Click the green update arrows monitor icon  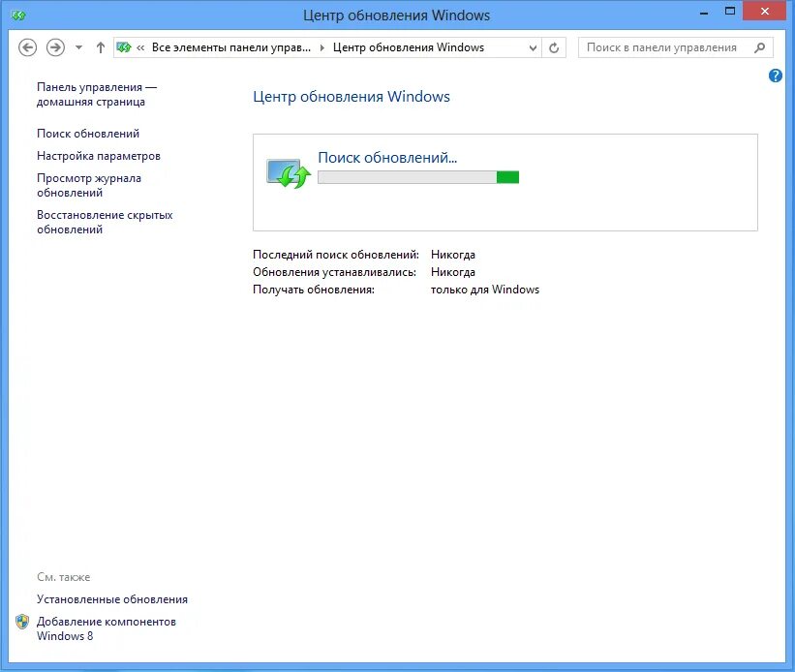point(289,173)
